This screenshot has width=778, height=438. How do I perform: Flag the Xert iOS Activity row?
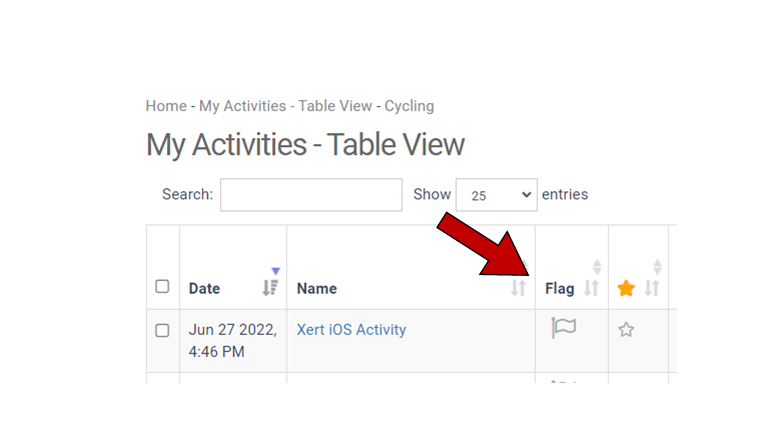click(x=564, y=328)
